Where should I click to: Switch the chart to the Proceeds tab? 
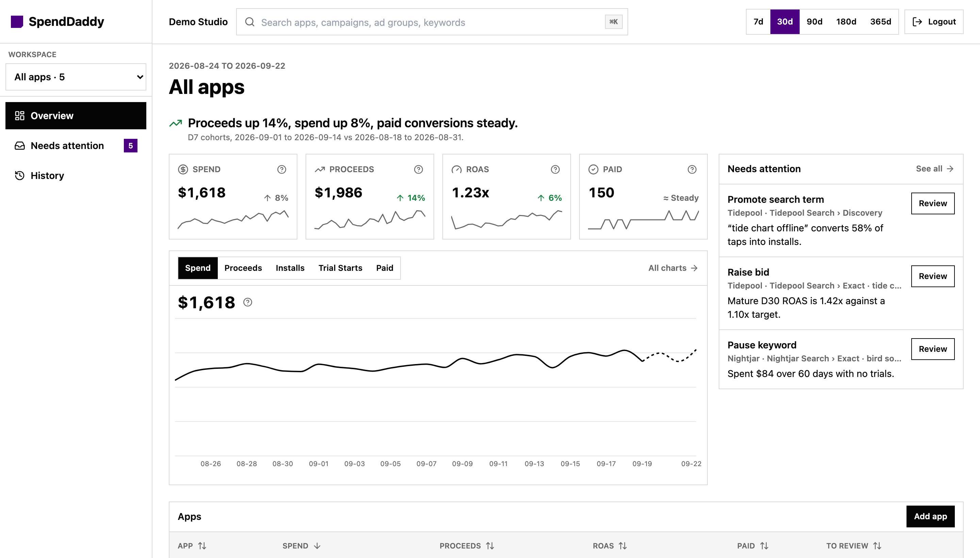(243, 268)
